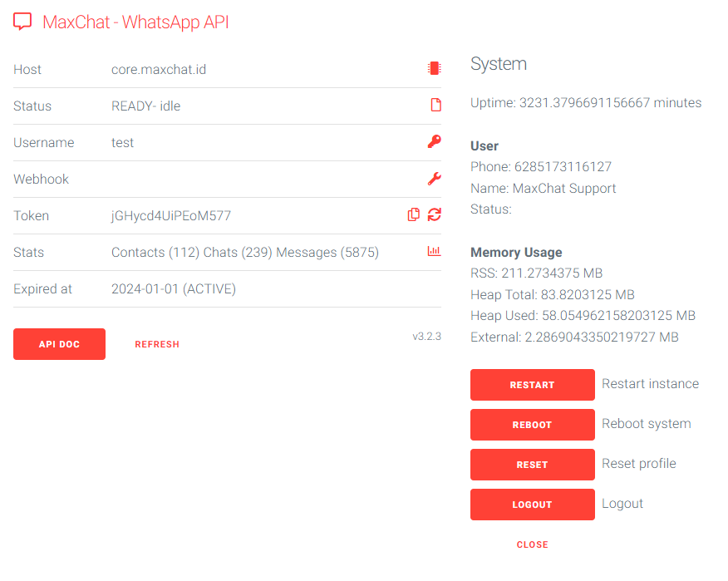Click the core.maxchat.id host value
The image size is (728, 581).
pyautogui.click(x=159, y=69)
